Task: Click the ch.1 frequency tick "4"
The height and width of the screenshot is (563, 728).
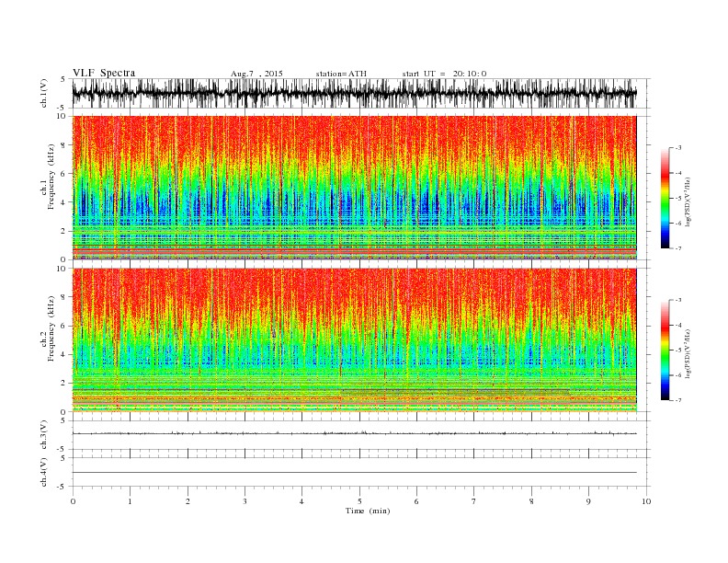Action: coord(64,202)
